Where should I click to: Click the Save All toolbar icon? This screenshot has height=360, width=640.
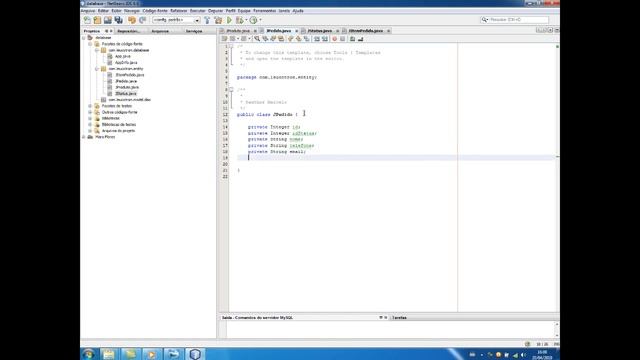tap(119, 20)
